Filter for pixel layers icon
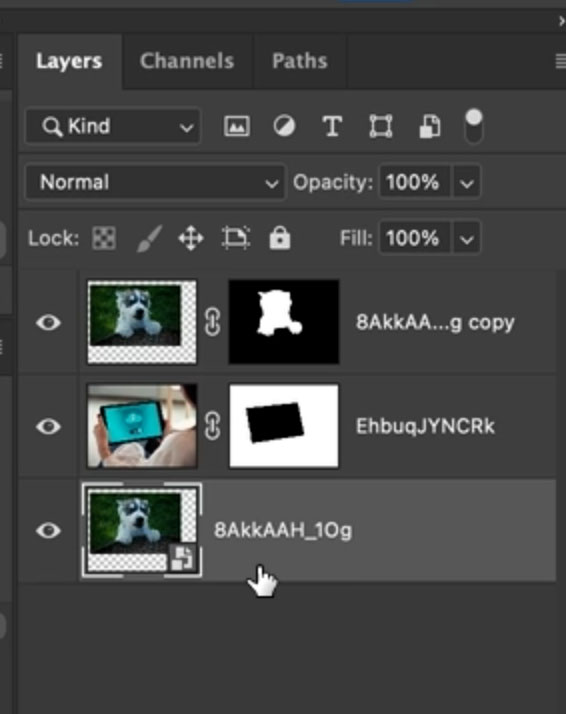The width and height of the screenshot is (566, 714). pyautogui.click(x=237, y=126)
